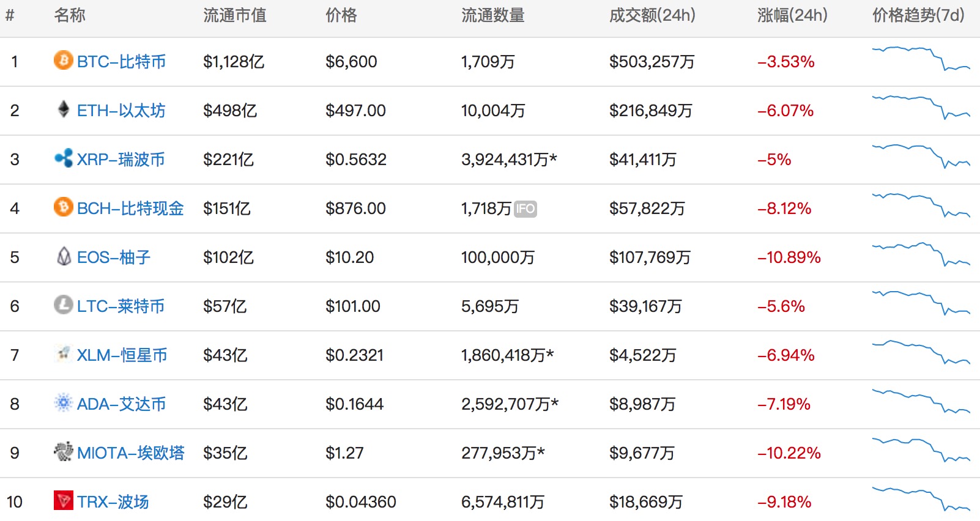Open the XRP-瑞波币 link

click(121, 160)
